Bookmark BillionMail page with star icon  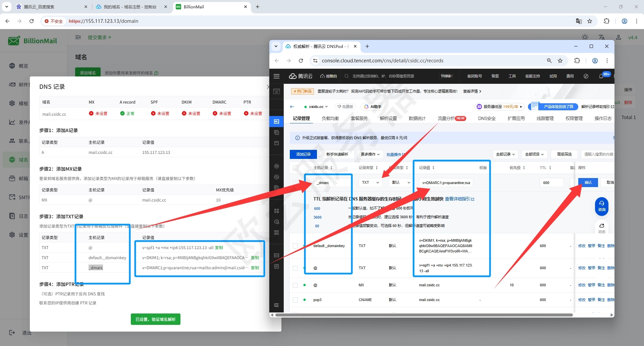click(x=590, y=21)
